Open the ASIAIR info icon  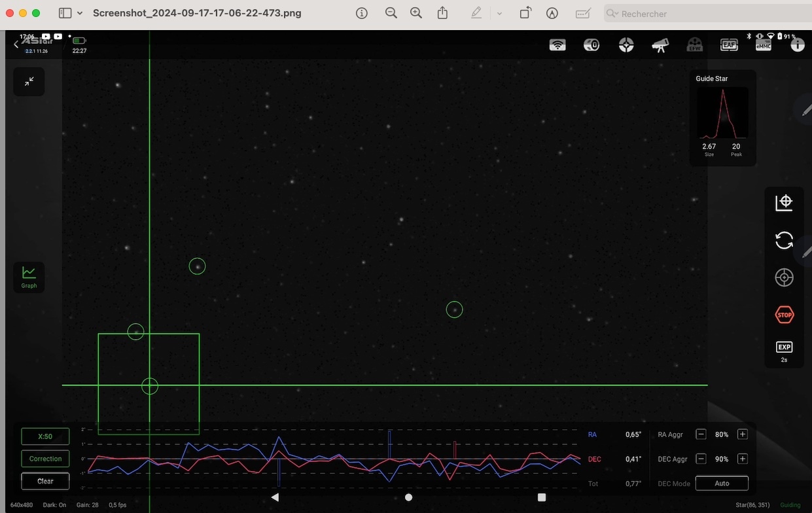pyautogui.click(x=797, y=44)
